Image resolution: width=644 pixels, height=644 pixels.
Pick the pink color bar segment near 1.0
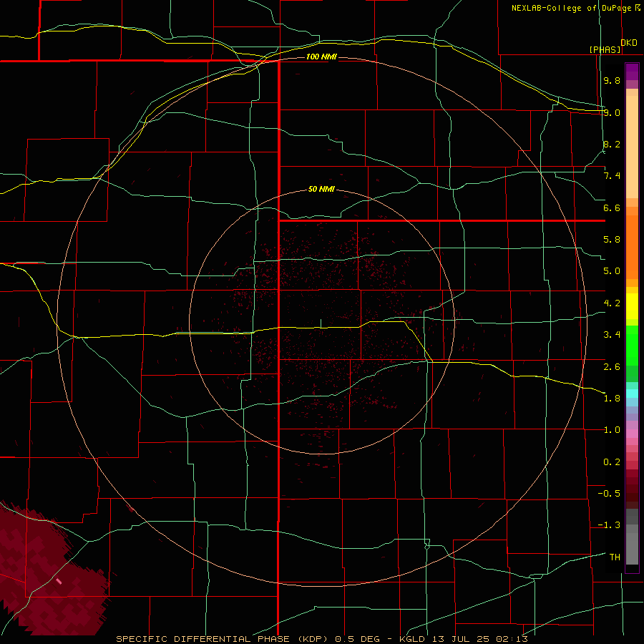632,434
